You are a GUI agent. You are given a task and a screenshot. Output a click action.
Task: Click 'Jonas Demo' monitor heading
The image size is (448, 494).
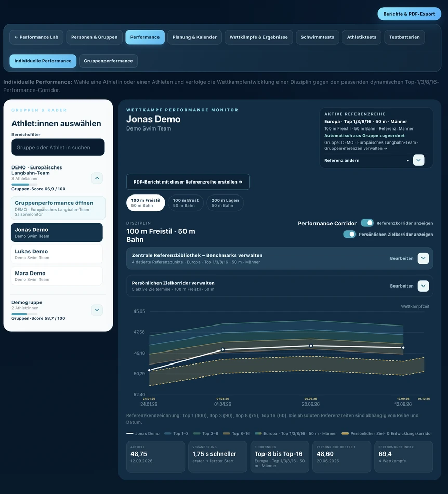tap(153, 119)
